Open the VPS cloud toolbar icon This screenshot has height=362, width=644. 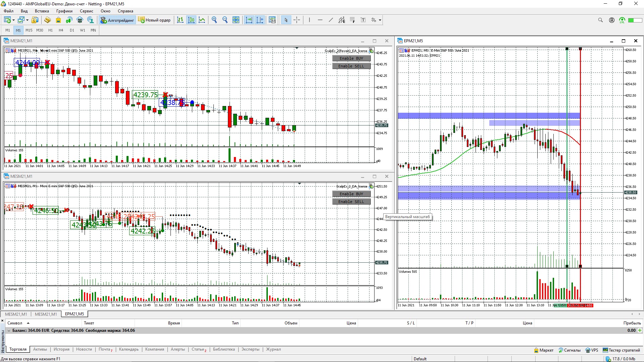(x=80, y=20)
